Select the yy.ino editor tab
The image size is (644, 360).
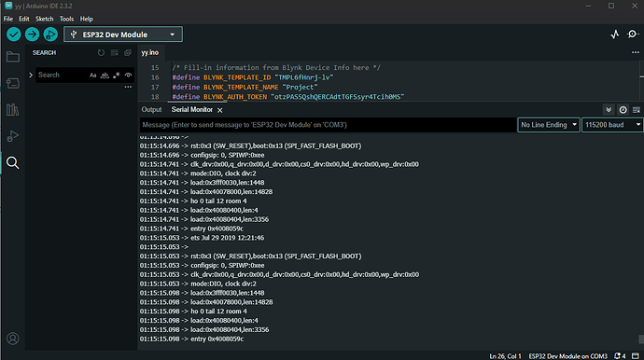tap(150, 52)
